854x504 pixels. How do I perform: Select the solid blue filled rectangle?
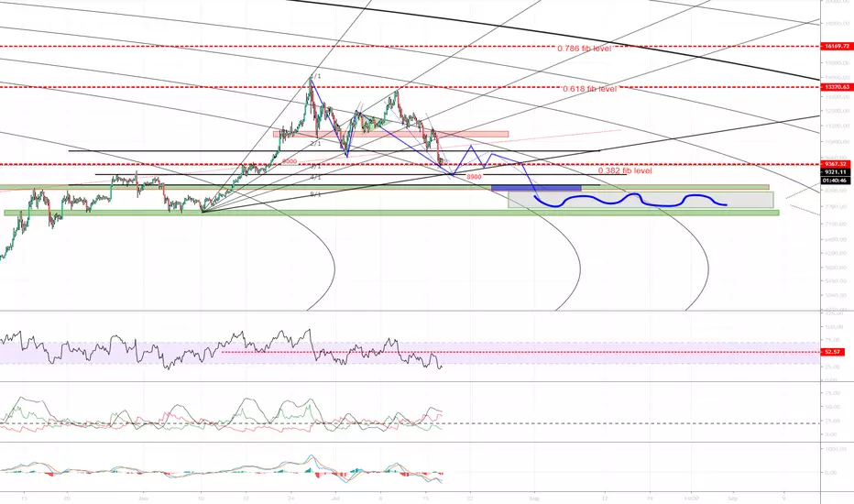coord(536,188)
